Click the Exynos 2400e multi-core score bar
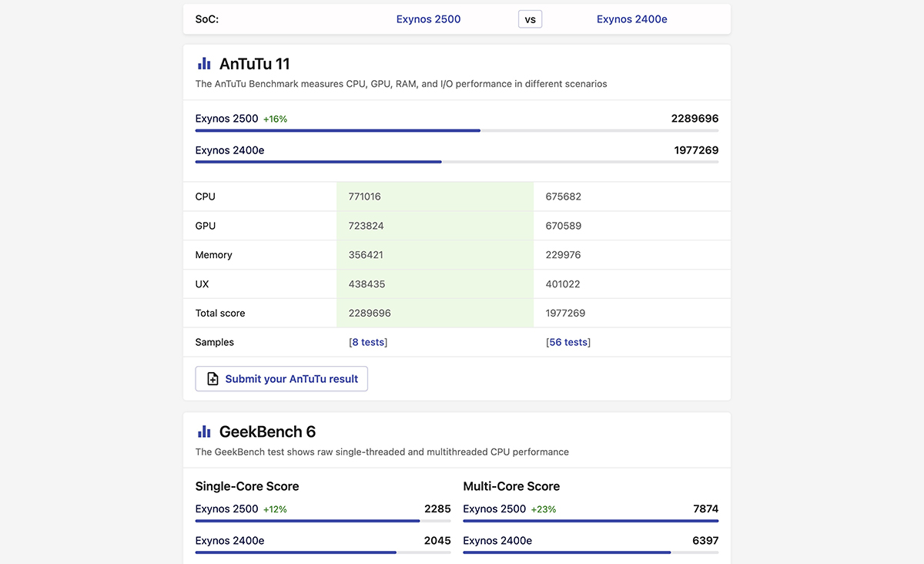This screenshot has width=924, height=564. pos(591,552)
